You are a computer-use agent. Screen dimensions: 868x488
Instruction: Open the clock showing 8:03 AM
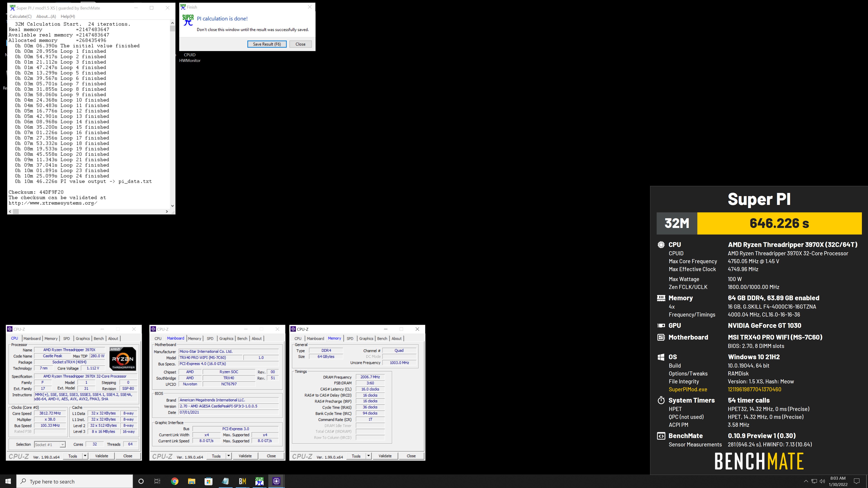tap(838, 481)
